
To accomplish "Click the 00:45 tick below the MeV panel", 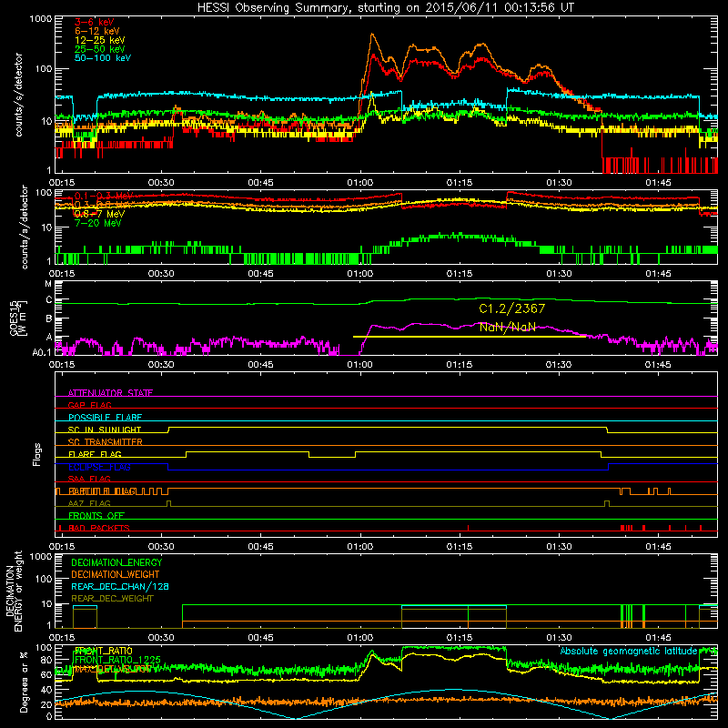I will 260,274.
